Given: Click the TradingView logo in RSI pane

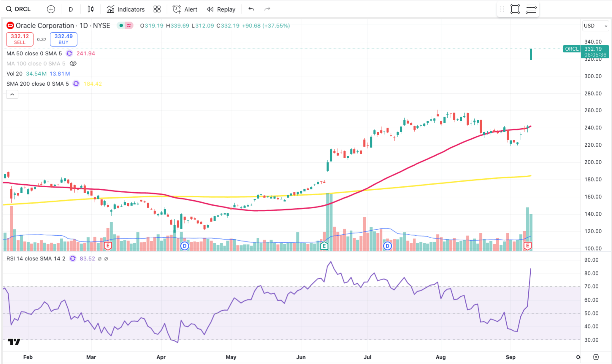Looking at the screenshot, I should pyautogui.click(x=14, y=342).
